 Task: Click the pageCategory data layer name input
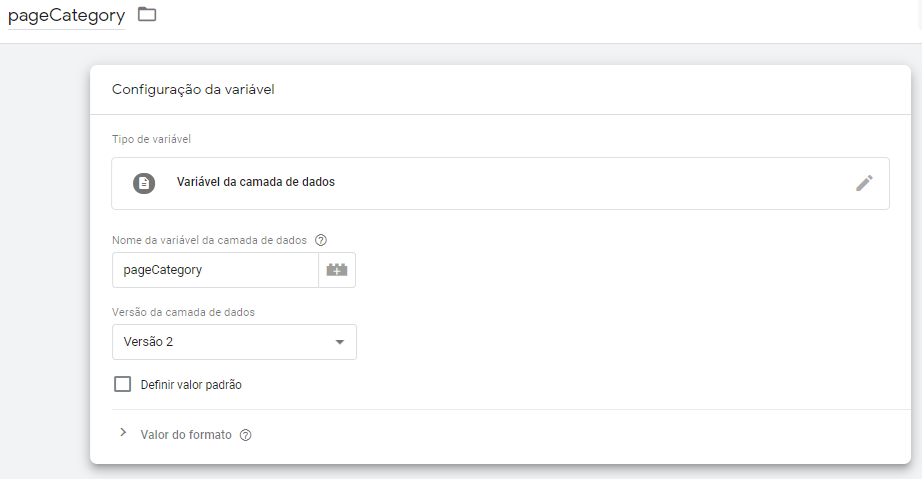[215, 270]
